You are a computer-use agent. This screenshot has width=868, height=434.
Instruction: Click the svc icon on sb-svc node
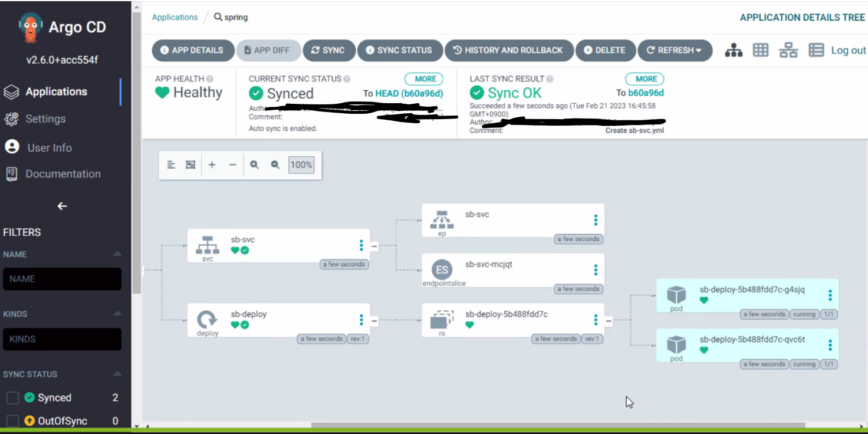pyautogui.click(x=207, y=245)
